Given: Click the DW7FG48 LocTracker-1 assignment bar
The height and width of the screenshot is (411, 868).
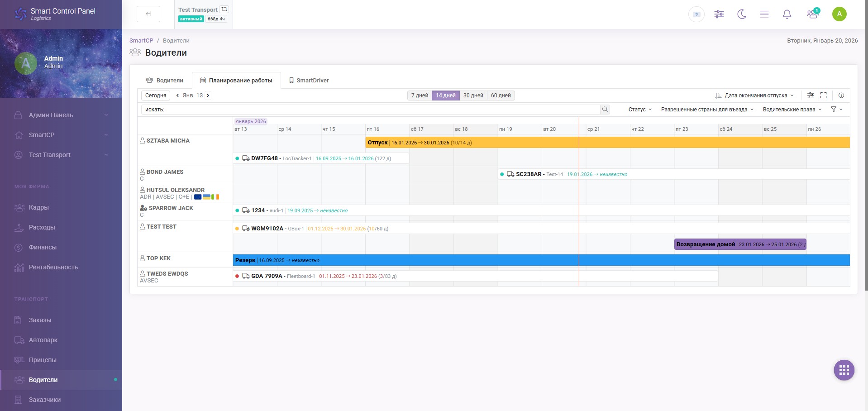Looking at the screenshot, I should 321,158.
